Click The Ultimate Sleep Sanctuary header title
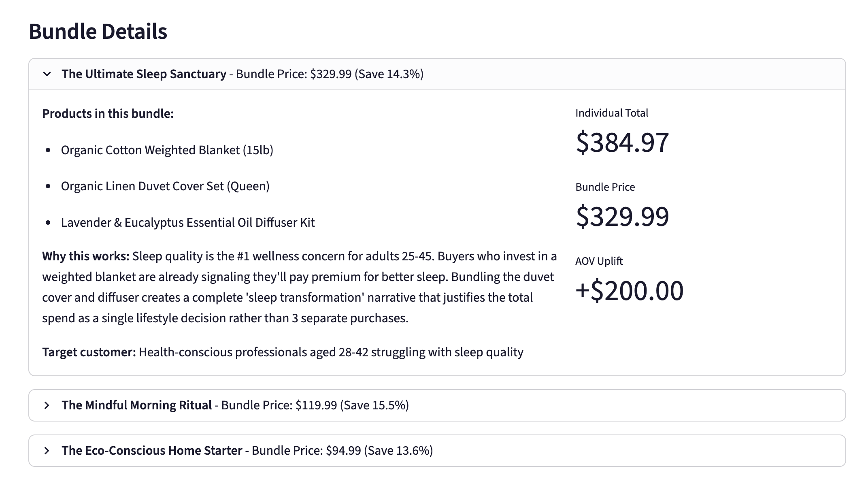The height and width of the screenshot is (494, 868). 144,74
